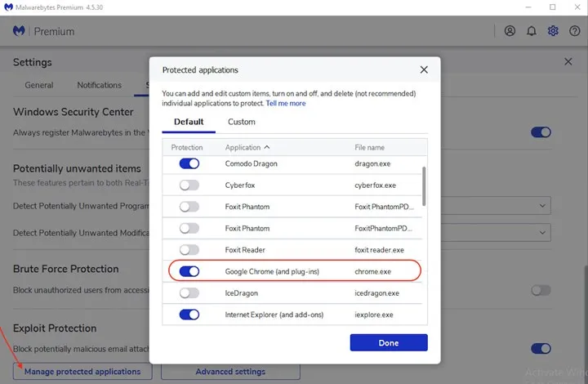Open the Tell me more link
This screenshot has width=588, height=384.
(286, 104)
